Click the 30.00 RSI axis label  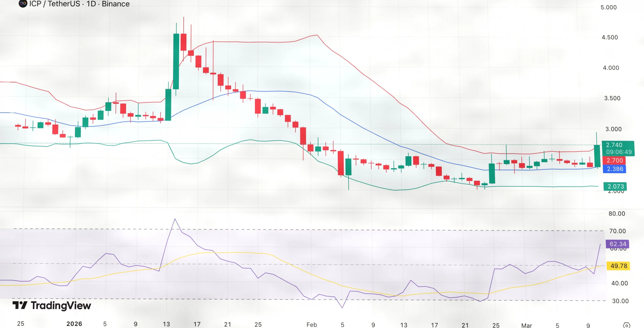point(620,301)
